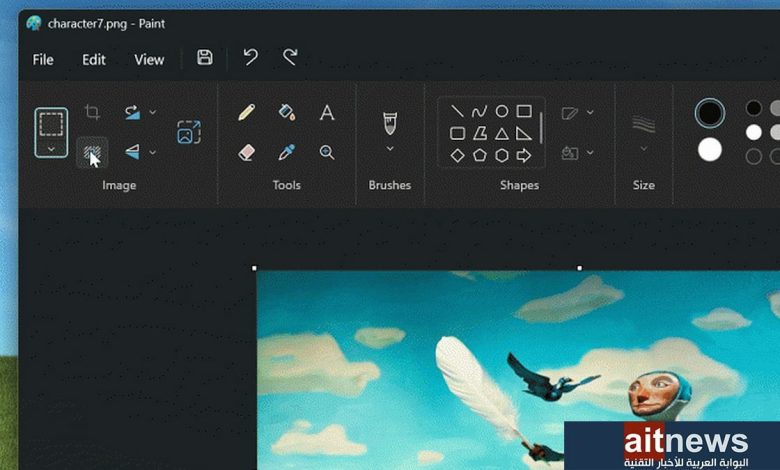This screenshot has width=780, height=470.
Task: Open the Edit menu
Action: [94, 60]
